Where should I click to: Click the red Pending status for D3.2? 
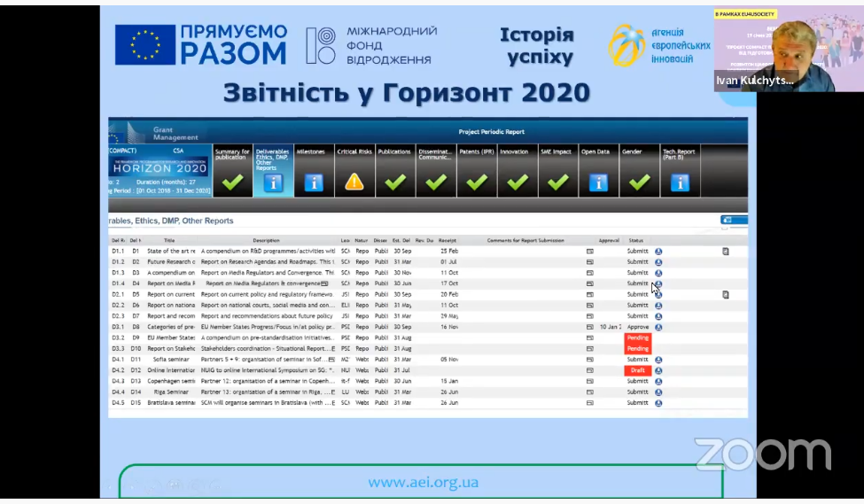637,338
